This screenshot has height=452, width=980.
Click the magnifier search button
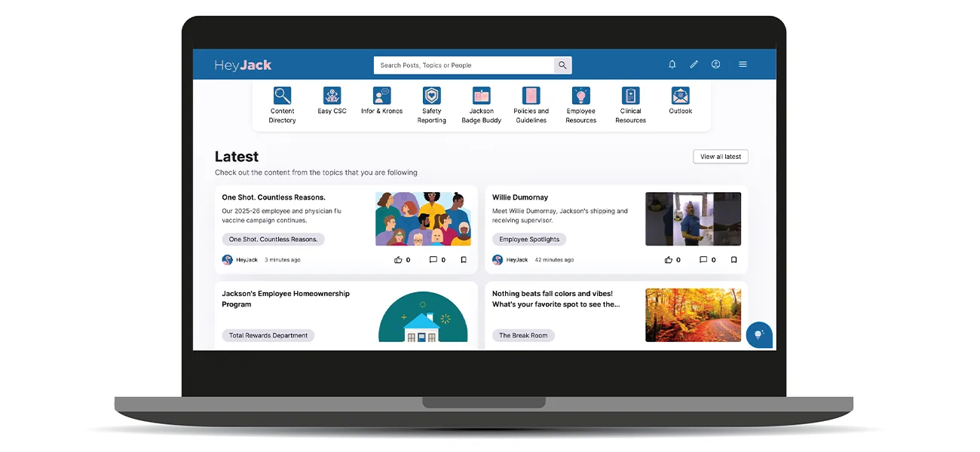[x=563, y=66]
